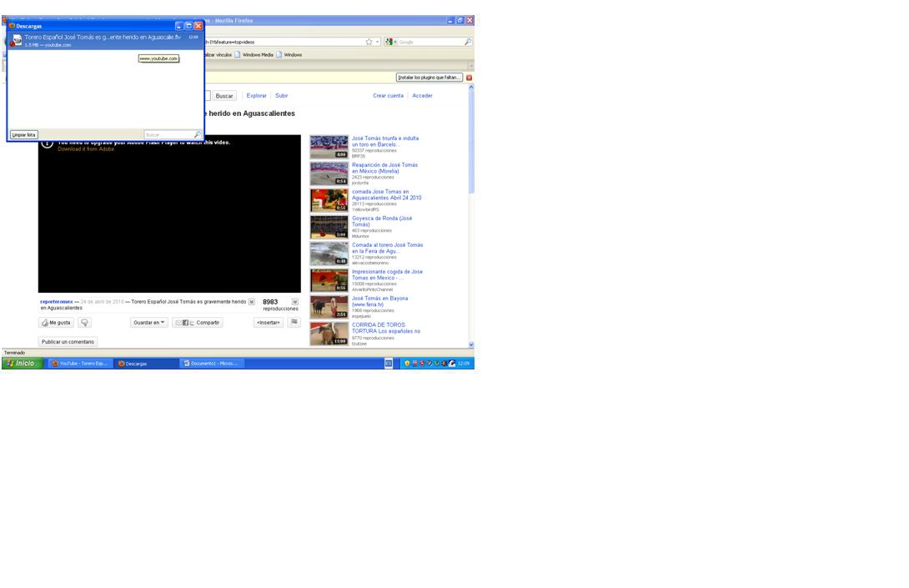The image size is (909, 588).
Task: Click the bookmark star in Firefox address bar
Action: coord(369,42)
